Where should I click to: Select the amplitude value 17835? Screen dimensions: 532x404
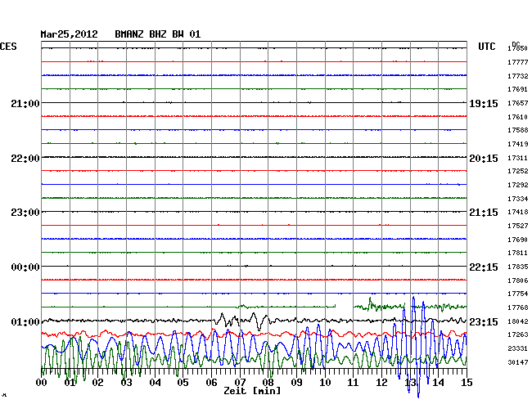tap(518, 267)
